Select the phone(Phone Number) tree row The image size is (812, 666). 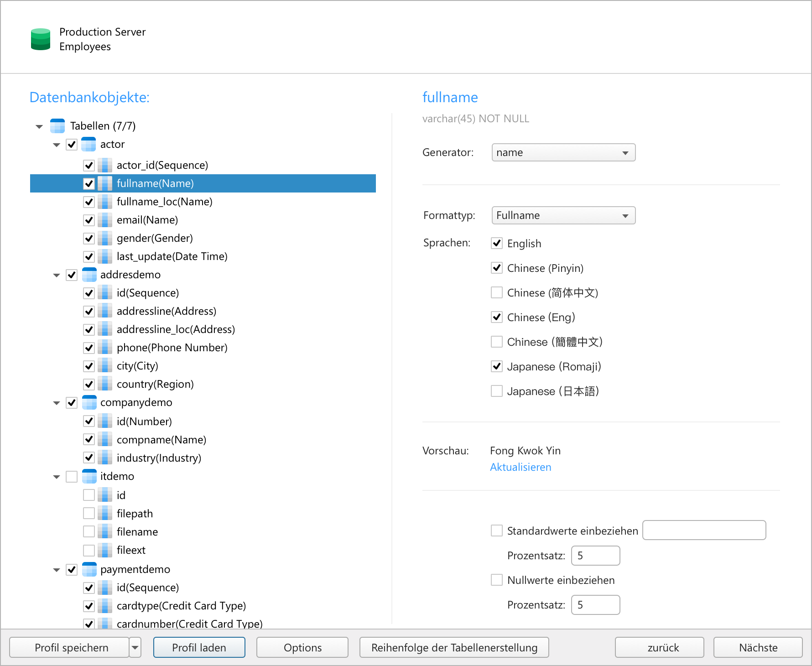[x=203, y=348]
